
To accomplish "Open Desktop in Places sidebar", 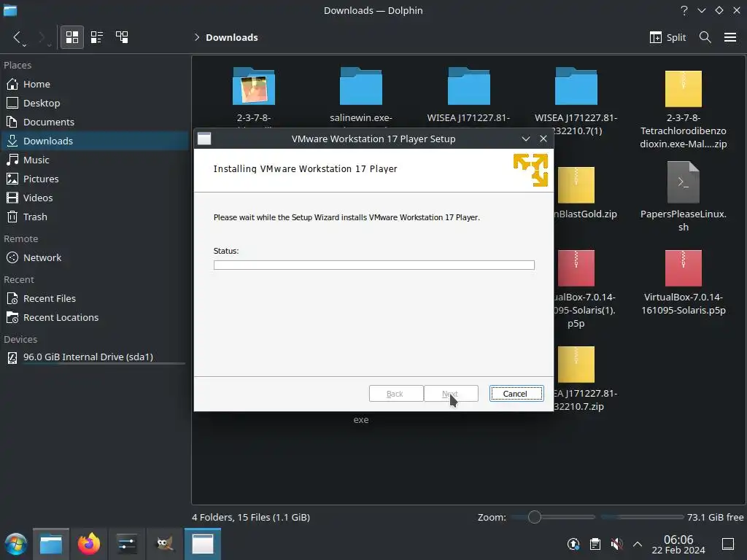I will pyautogui.click(x=96, y=103).
